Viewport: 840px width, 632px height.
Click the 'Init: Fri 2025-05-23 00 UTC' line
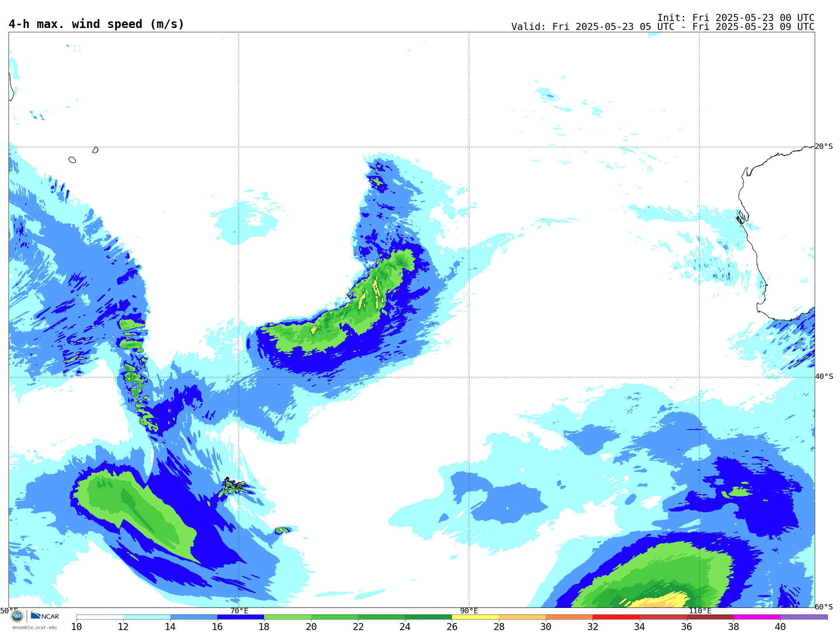pyautogui.click(x=736, y=18)
